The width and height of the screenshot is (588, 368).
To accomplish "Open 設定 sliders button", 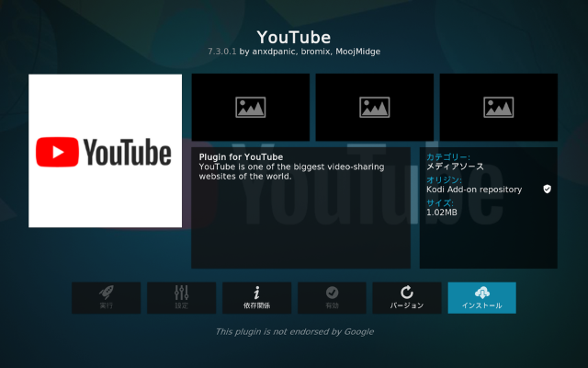I will [181, 297].
